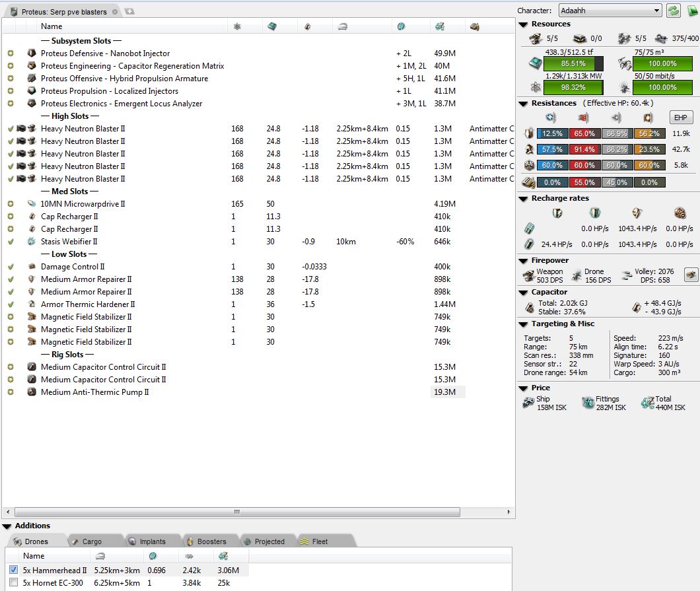This screenshot has height=591, width=700.
Task: Click the shield resistance row icon
Action: (529, 133)
